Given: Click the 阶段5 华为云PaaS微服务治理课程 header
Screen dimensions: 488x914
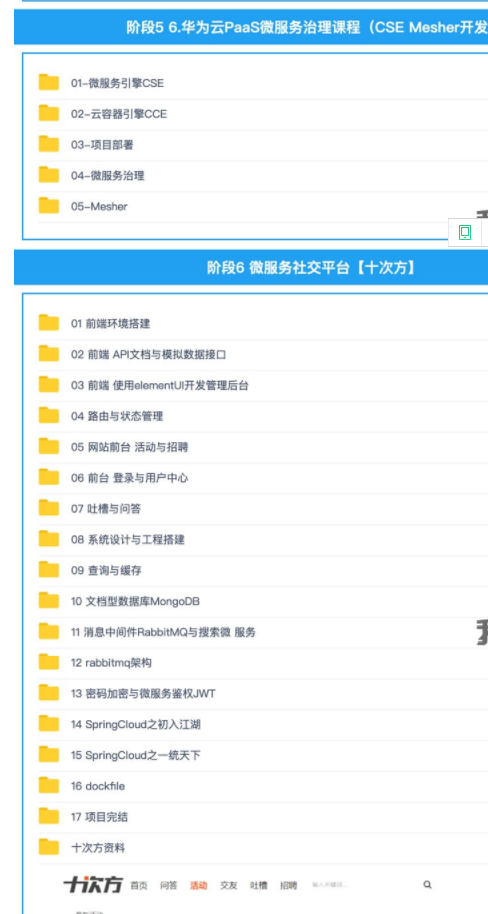Looking at the screenshot, I should [x=251, y=27].
